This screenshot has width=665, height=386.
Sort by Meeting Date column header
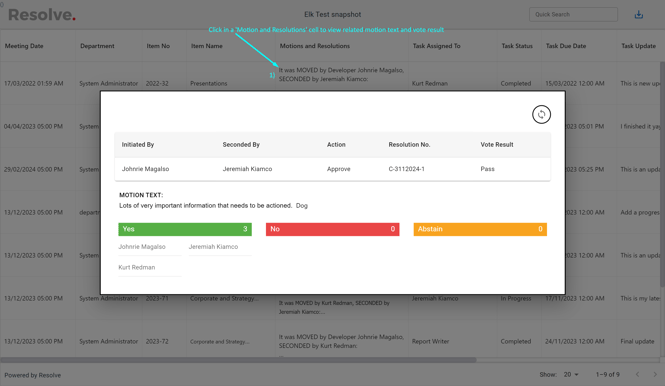pos(24,46)
